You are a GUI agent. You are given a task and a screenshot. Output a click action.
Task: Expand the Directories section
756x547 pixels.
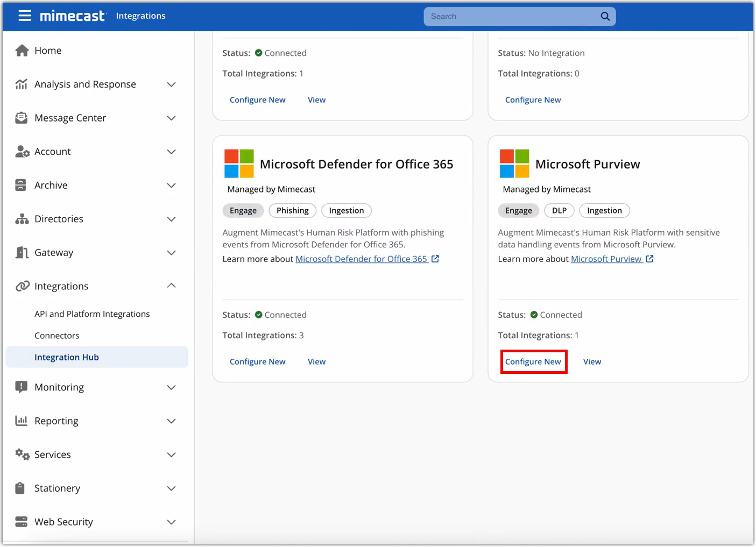[x=171, y=219]
